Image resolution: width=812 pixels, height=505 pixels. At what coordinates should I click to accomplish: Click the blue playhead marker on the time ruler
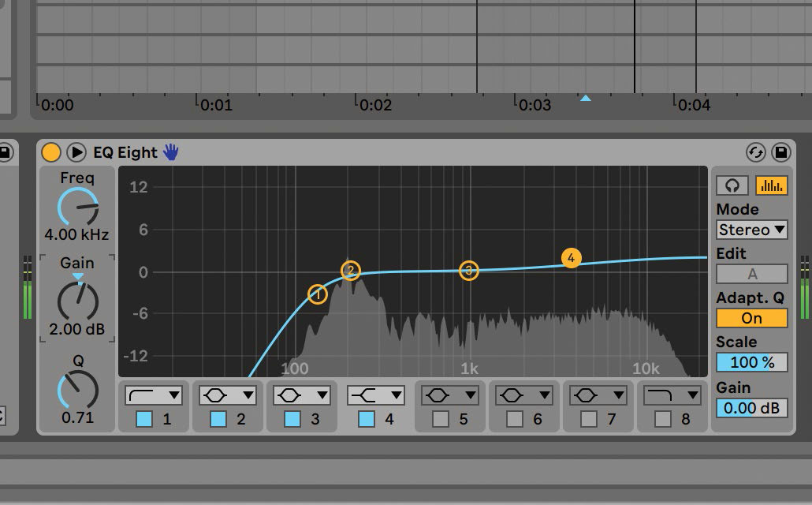click(x=585, y=98)
